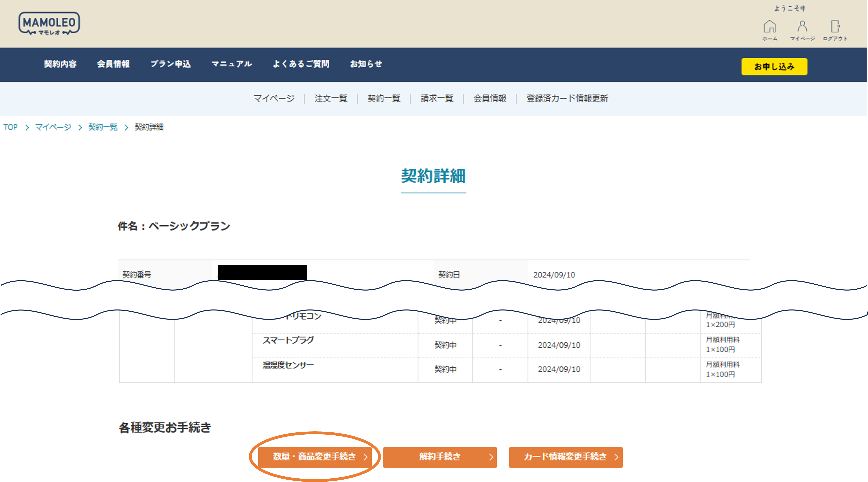Image resolution: width=868 pixels, height=482 pixels.
Task: Open よくあるご質問 menu item
Action: [301, 64]
